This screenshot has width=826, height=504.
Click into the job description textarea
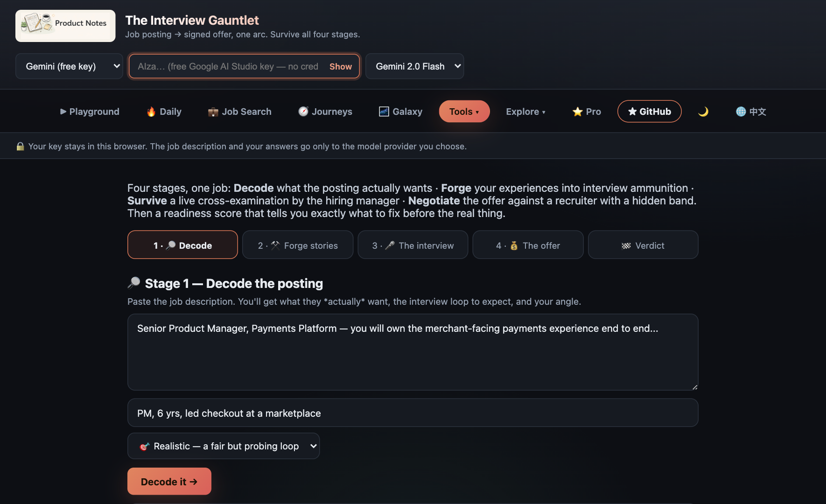point(413,352)
